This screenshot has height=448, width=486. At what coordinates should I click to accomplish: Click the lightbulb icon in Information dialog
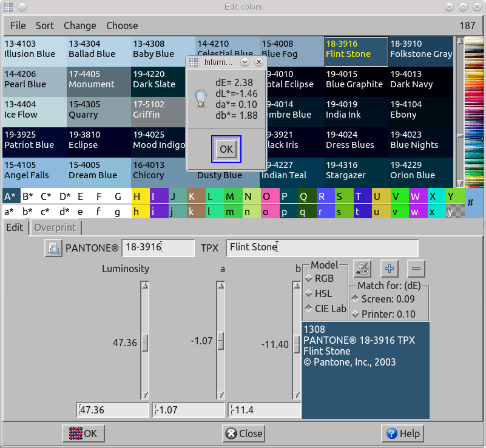[x=201, y=98]
